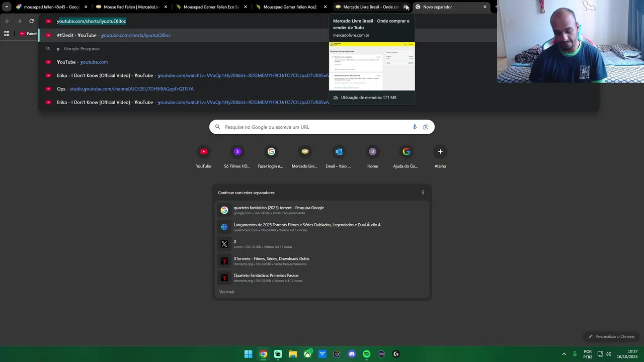Open 'quarteto fantástico (2025) torrent - Pesquisa Google'
This screenshot has width=644, height=362.
click(322, 210)
